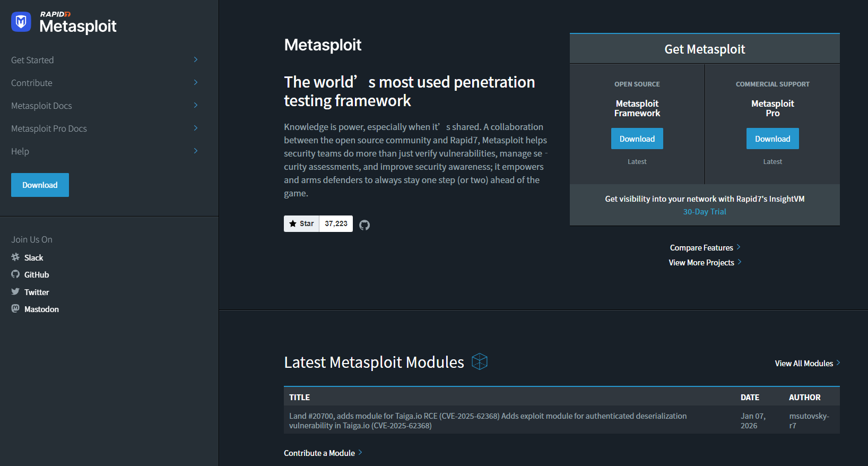Open the InsightVM 30-Day Trial link
This screenshot has width=868, height=466.
(x=704, y=211)
